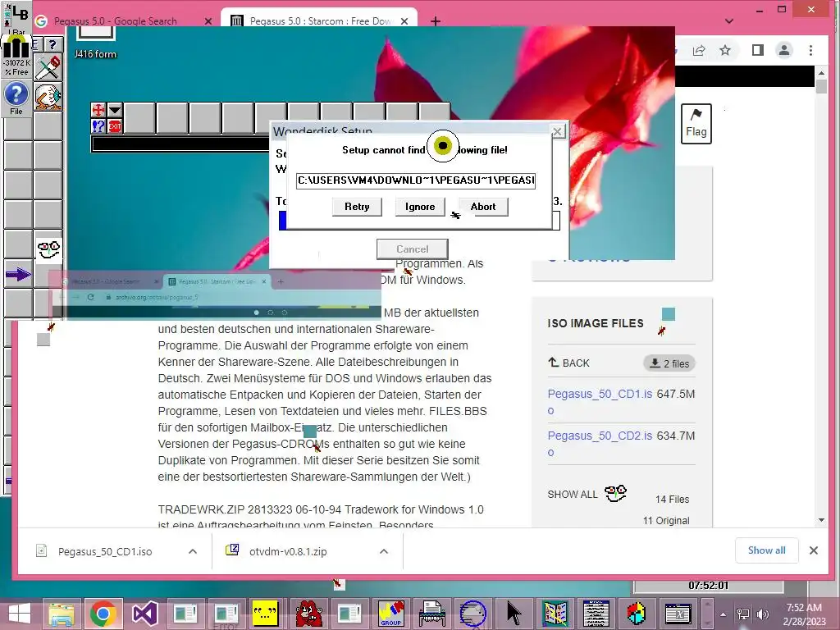Click the small question mark help button
This screenshot has height=630, width=840.
pyautogui.click(x=52, y=44)
